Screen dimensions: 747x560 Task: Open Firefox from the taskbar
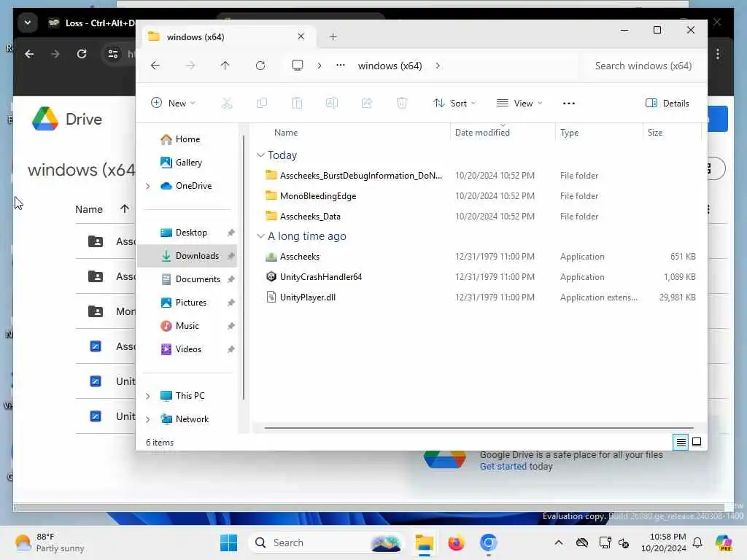(x=456, y=542)
